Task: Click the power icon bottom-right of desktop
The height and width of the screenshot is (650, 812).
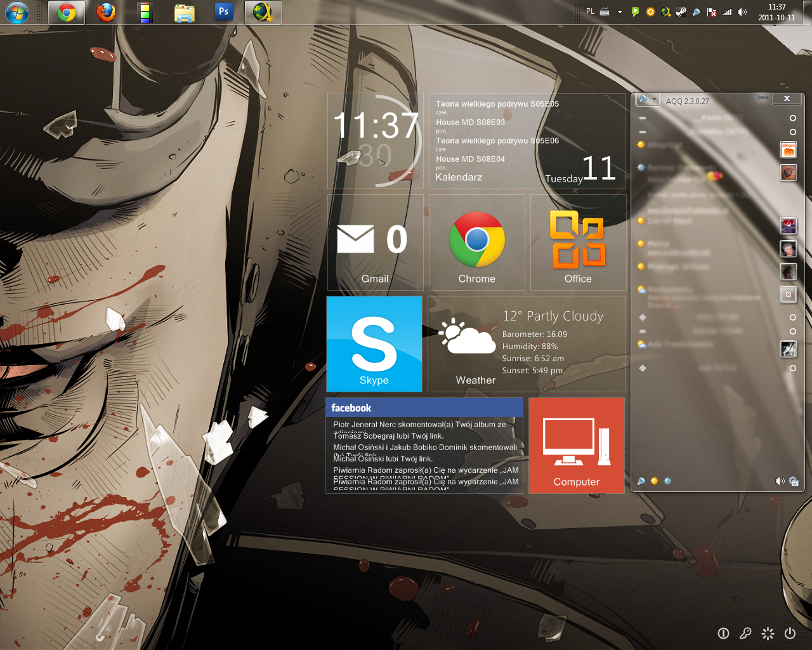Action: coord(790,633)
